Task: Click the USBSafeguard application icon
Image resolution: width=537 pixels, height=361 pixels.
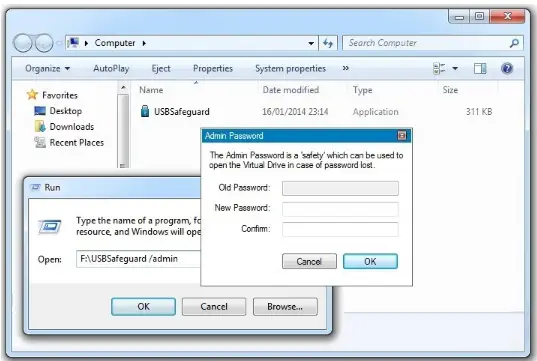Action: [x=145, y=111]
